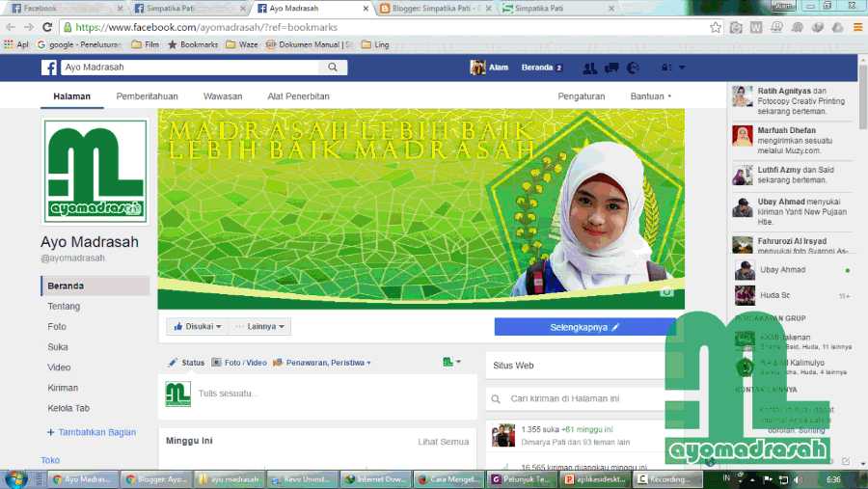The height and width of the screenshot is (489, 868).
Task: Click the Windows Start button
Action: (x=14, y=479)
